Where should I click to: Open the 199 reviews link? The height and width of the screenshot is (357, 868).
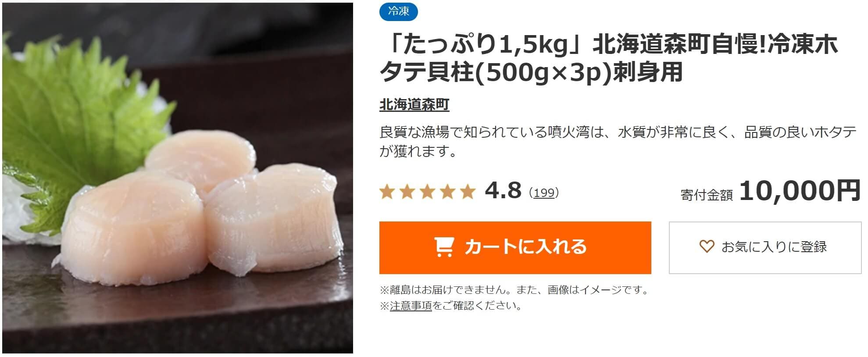tap(544, 193)
